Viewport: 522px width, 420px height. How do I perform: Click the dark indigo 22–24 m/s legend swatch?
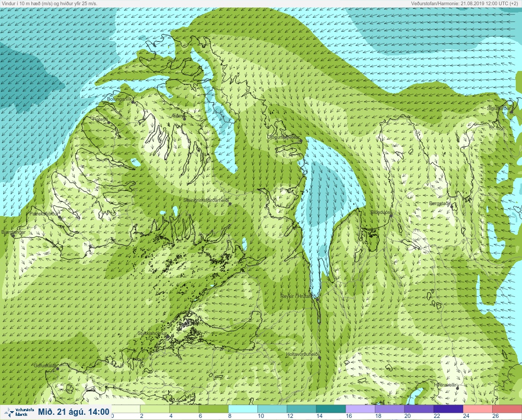coord(448,409)
